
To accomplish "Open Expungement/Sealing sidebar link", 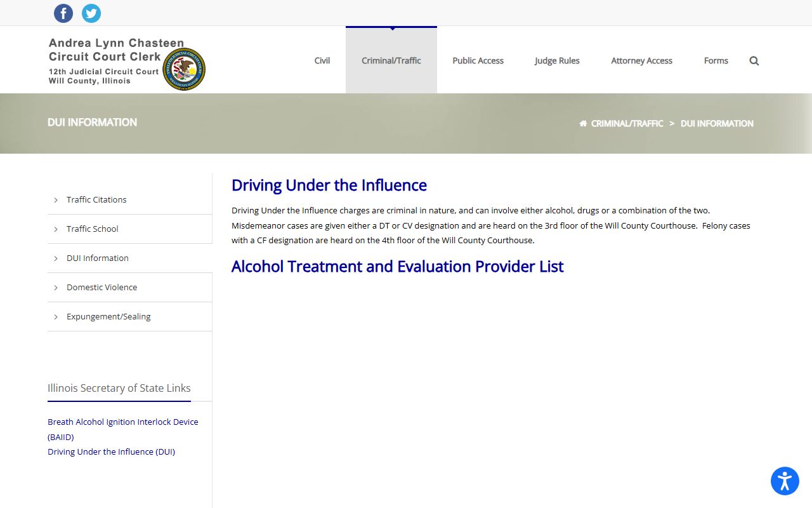I will 108,316.
